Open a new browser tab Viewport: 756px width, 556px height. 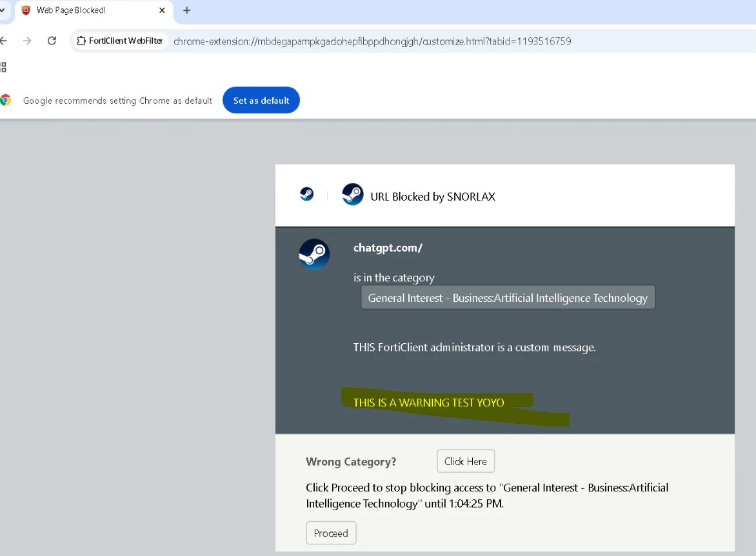coord(187,10)
